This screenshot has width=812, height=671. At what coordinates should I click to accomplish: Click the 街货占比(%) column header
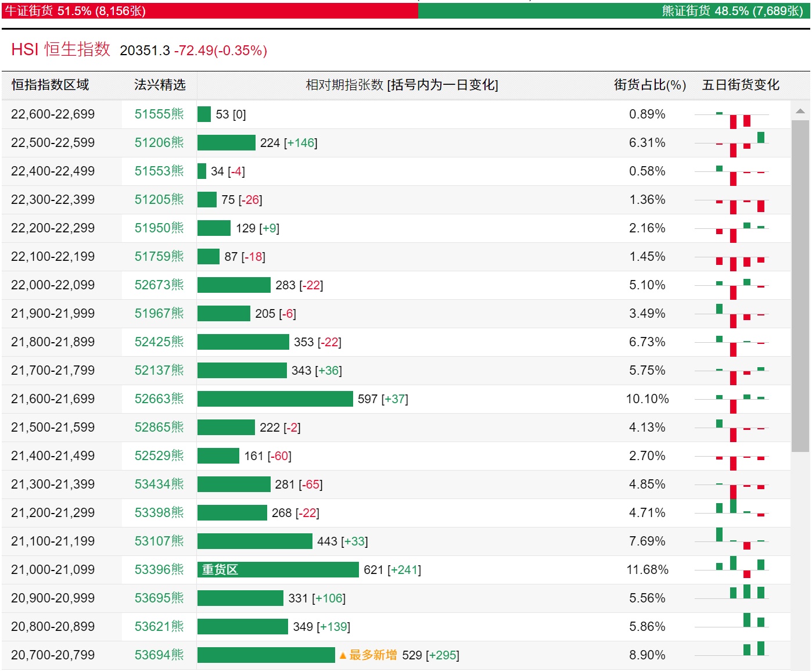[650, 85]
